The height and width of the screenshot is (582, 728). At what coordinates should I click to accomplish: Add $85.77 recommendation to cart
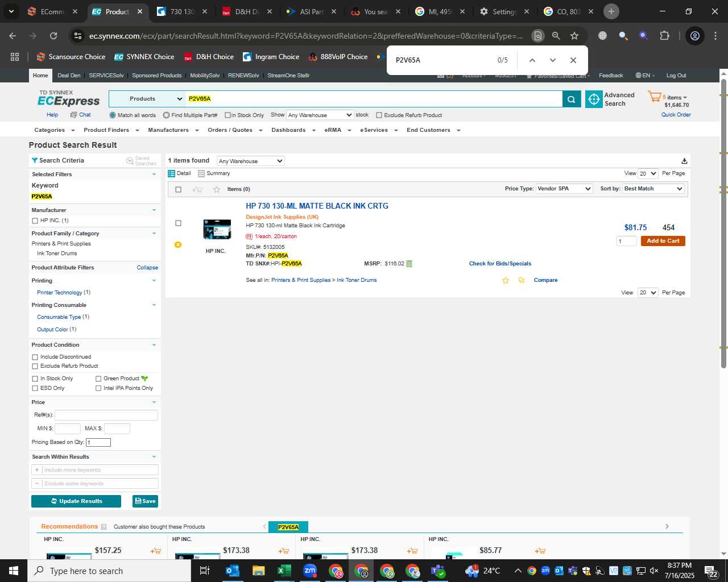(540, 551)
